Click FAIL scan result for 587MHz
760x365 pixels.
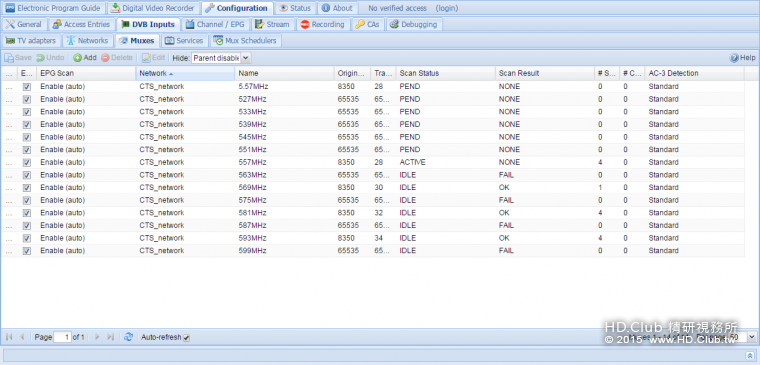click(x=506, y=225)
